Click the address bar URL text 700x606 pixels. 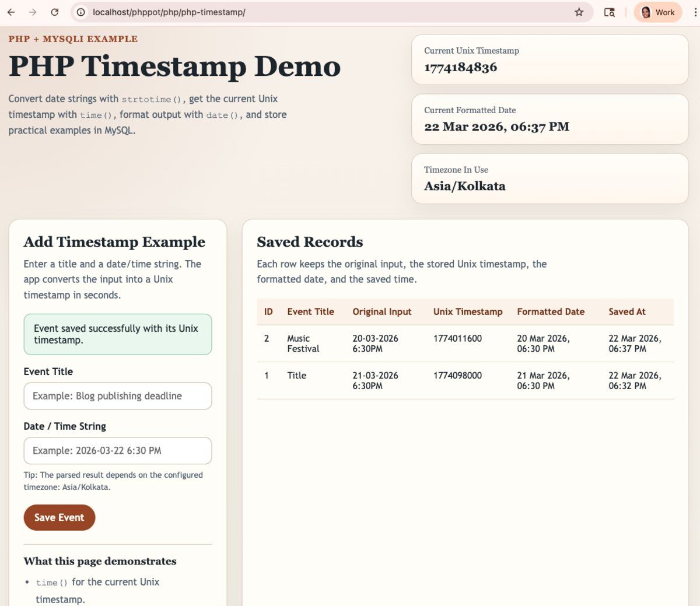pyautogui.click(x=169, y=12)
